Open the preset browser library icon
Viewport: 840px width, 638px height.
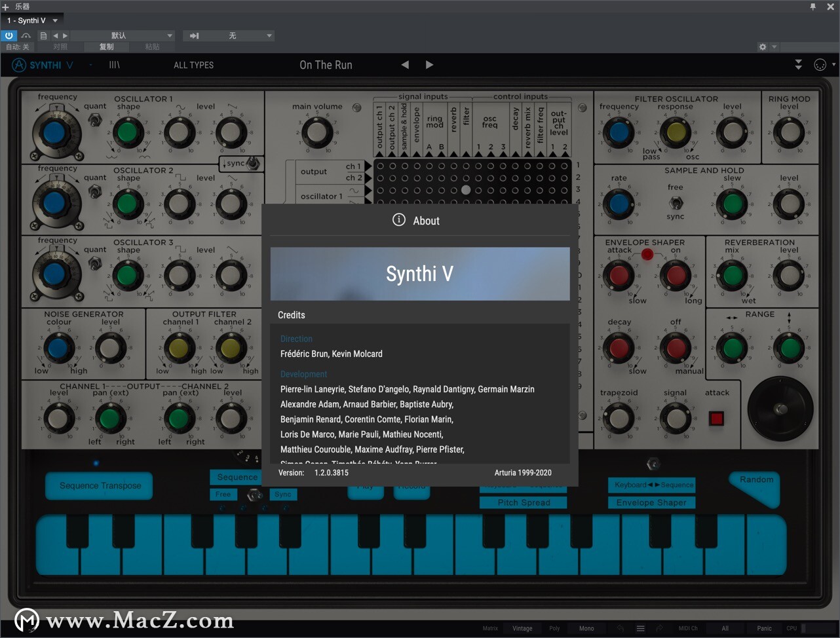click(115, 65)
